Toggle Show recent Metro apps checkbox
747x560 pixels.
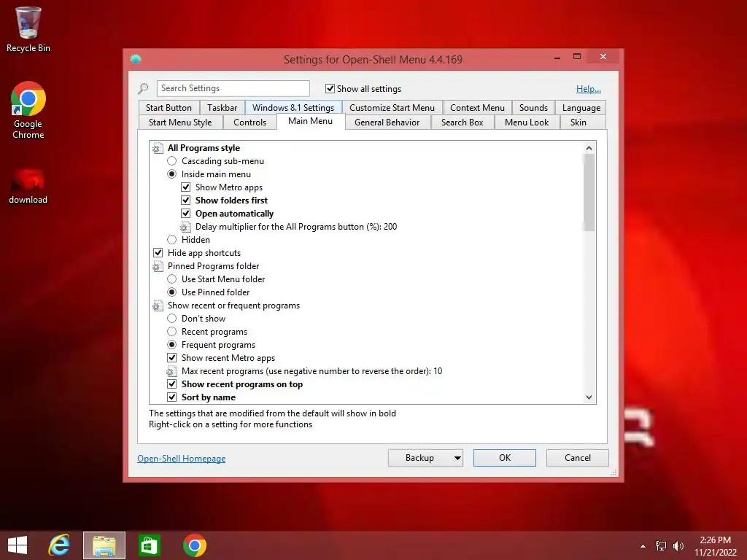click(172, 358)
